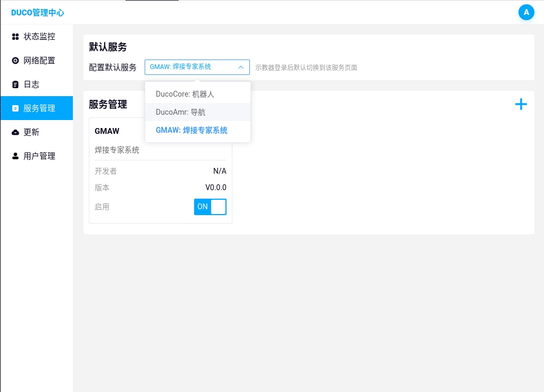Open the 日志 menu entry
544x392 pixels.
coord(31,84)
